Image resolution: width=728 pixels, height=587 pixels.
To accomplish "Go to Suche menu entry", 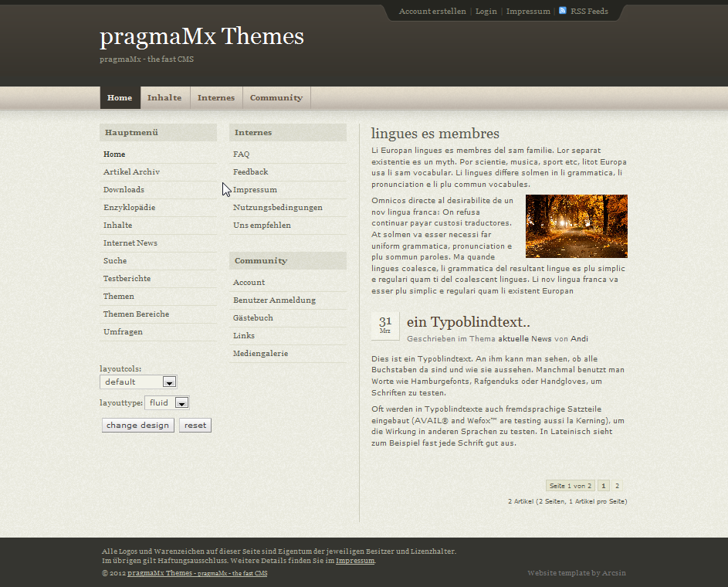I will pos(115,260).
